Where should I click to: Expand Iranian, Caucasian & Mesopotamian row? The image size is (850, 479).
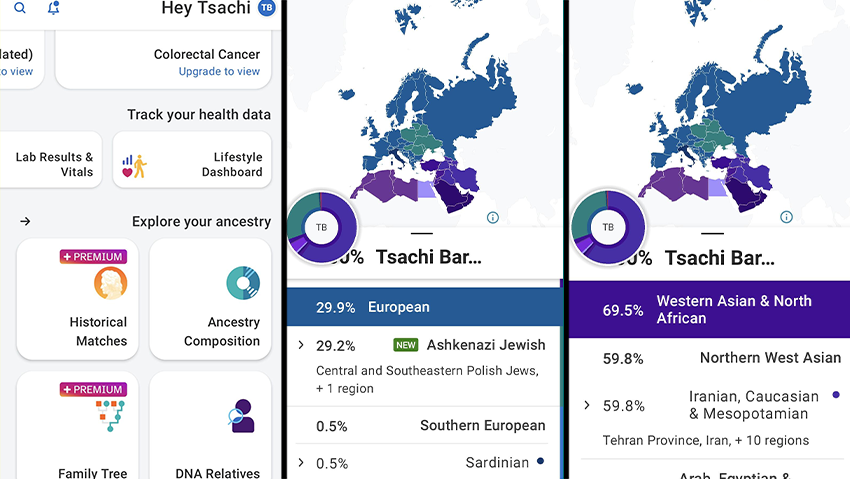tap(587, 405)
